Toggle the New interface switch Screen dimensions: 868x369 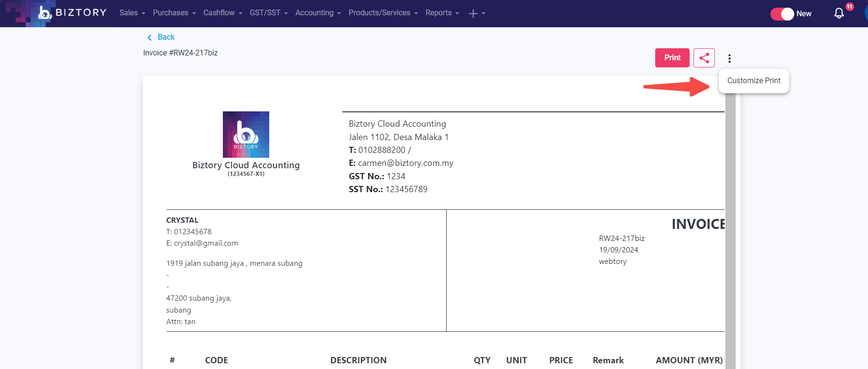point(782,14)
